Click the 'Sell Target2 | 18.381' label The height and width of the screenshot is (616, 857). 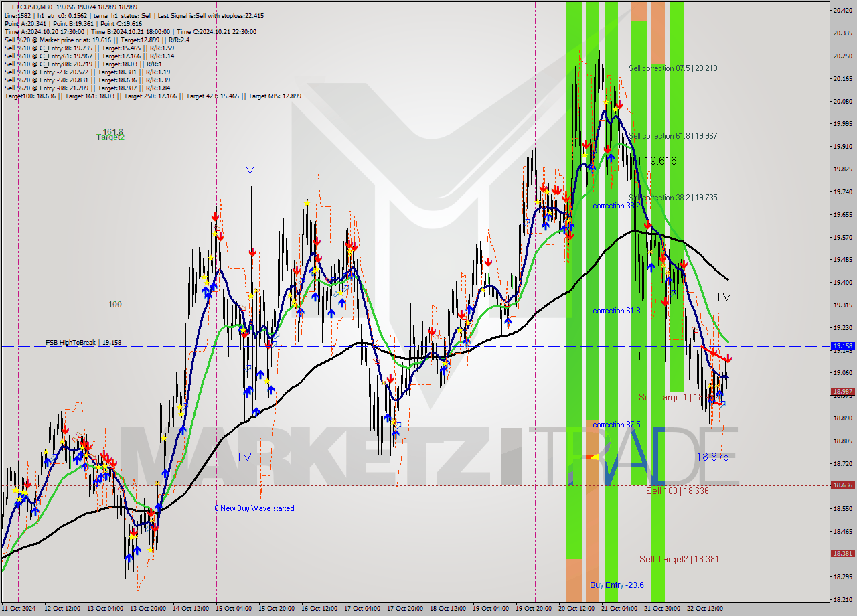[678, 559]
